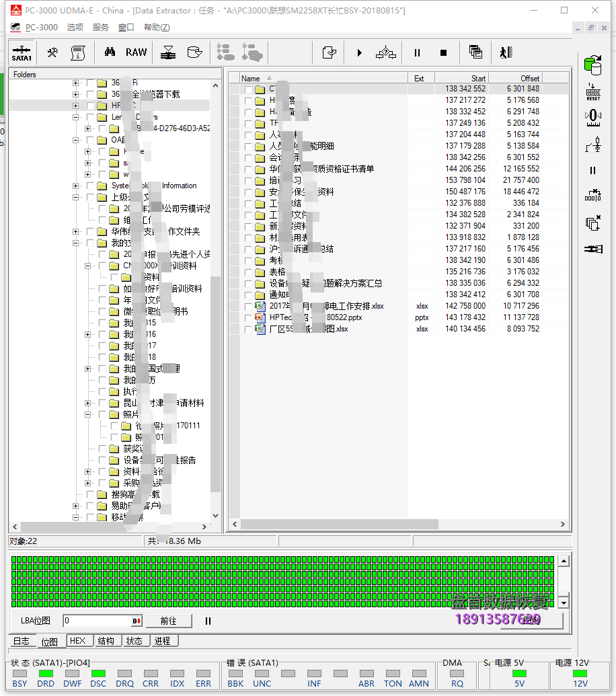Click the 前往 button
The height and width of the screenshot is (696, 616).
point(168,621)
